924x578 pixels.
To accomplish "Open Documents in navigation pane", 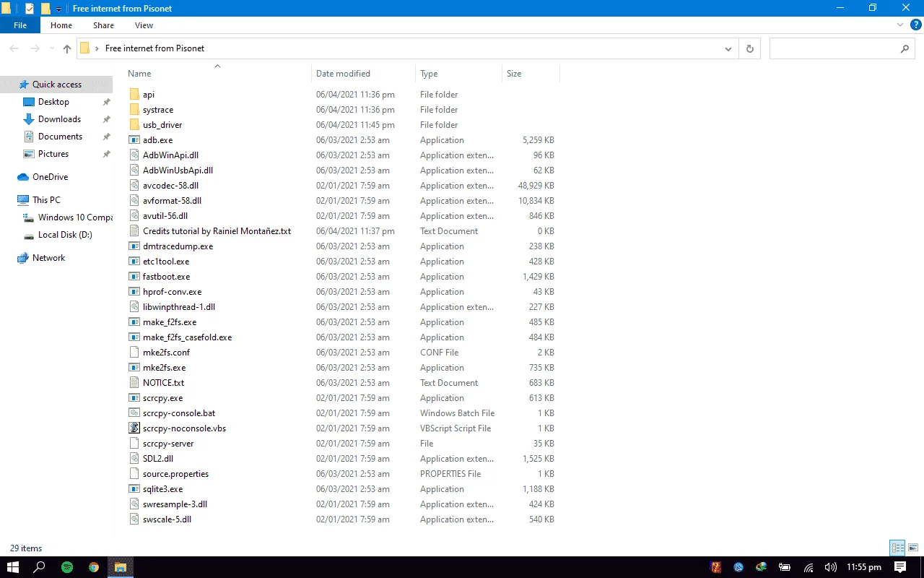I will pos(60,137).
